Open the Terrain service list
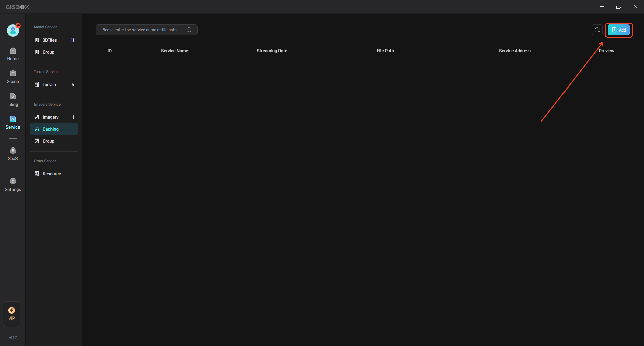Image resolution: width=644 pixels, height=346 pixels. (54, 84)
